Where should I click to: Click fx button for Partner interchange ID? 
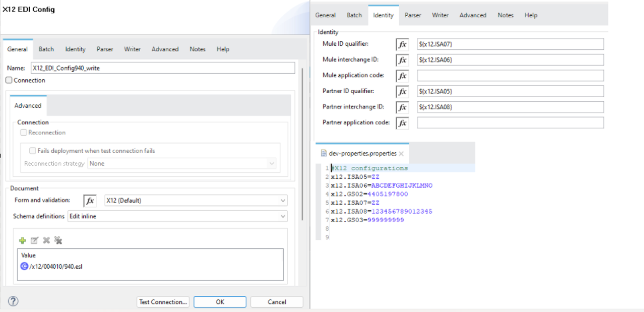click(402, 107)
